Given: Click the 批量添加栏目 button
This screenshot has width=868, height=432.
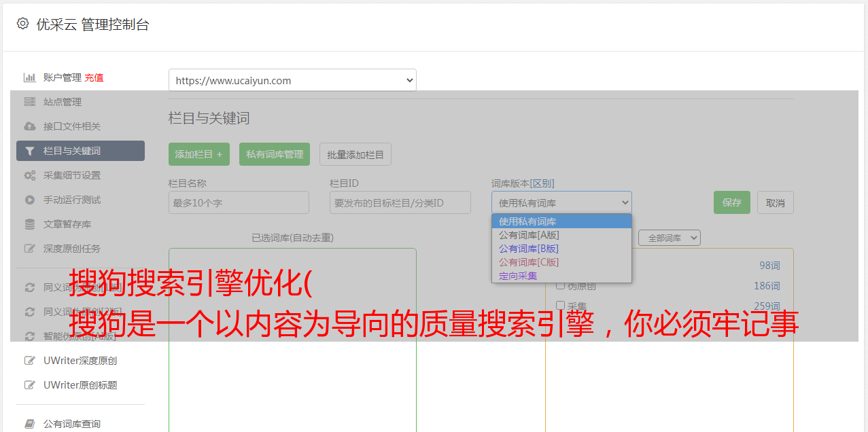Looking at the screenshot, I should (355, 154).
